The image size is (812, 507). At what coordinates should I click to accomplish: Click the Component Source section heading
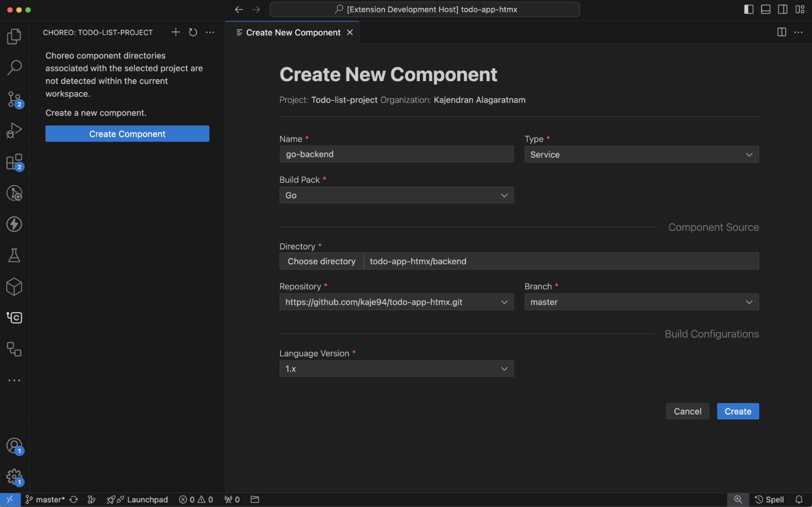[713, 227]
